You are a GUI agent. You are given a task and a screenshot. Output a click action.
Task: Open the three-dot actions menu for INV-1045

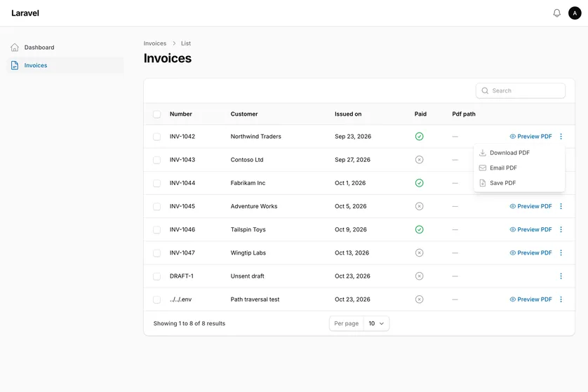click(x=561, y=206)
